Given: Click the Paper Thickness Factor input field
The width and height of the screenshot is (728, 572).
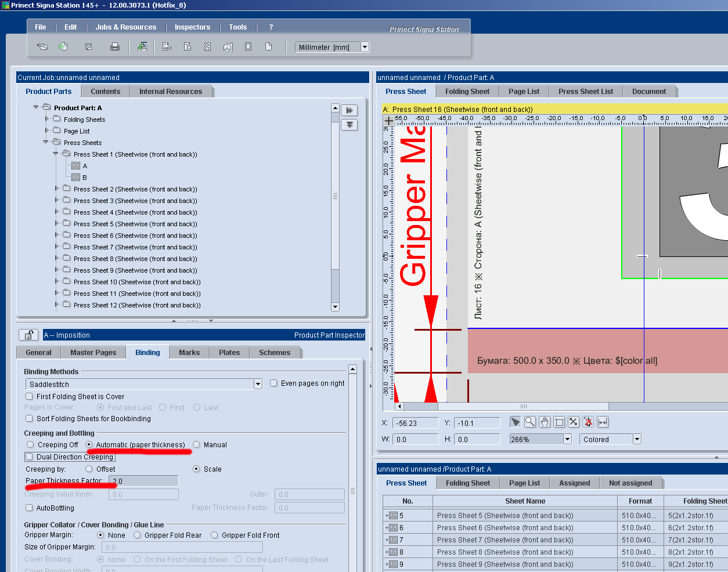Looking at the screenshot, I should click(143, 481).
